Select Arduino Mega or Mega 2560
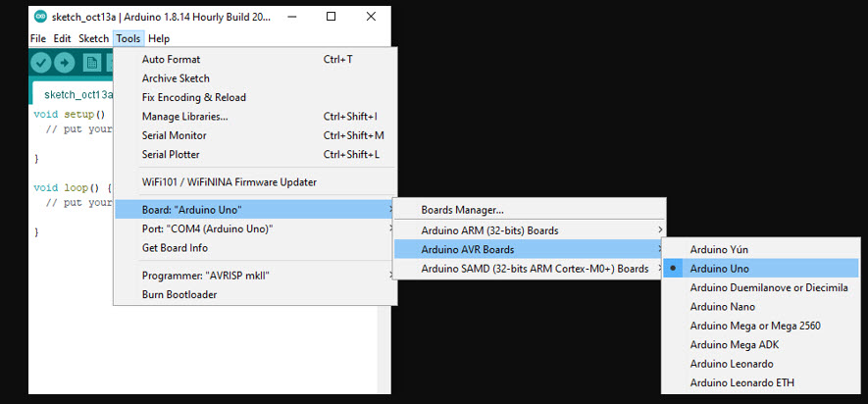The width and height of the screenshot is (868, 404). (761, 326)
